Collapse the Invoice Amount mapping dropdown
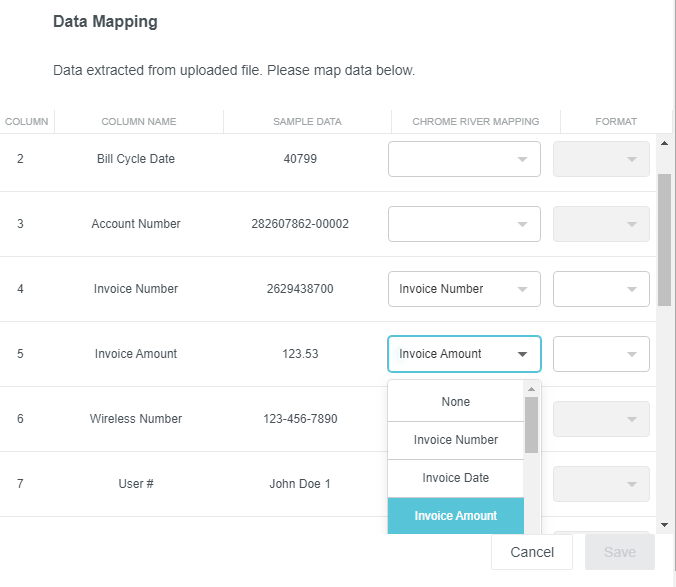This screenshot has height=587, width=676. (464, 354)
